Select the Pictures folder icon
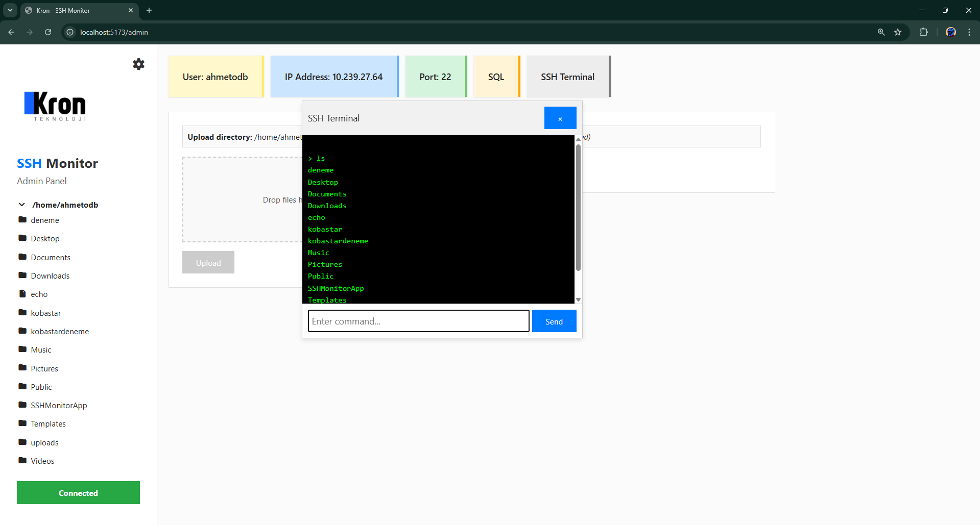The height and width of the screenshot is (525, 980). [23, 368]
